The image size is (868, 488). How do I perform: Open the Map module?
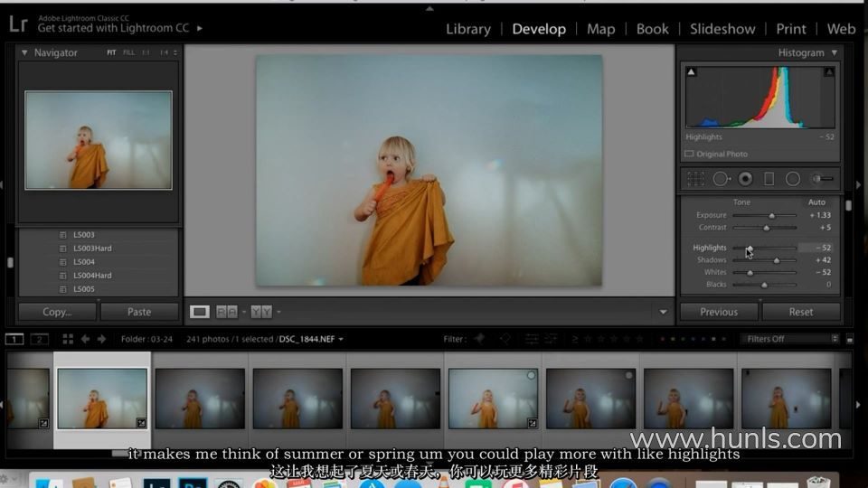pyautogui.click(x=600, y=29)
